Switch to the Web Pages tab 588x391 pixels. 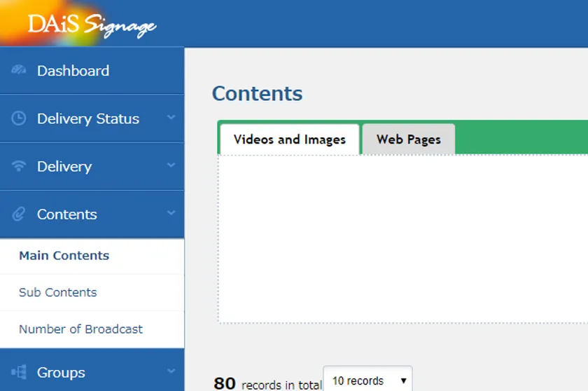(x=409, y=139)
